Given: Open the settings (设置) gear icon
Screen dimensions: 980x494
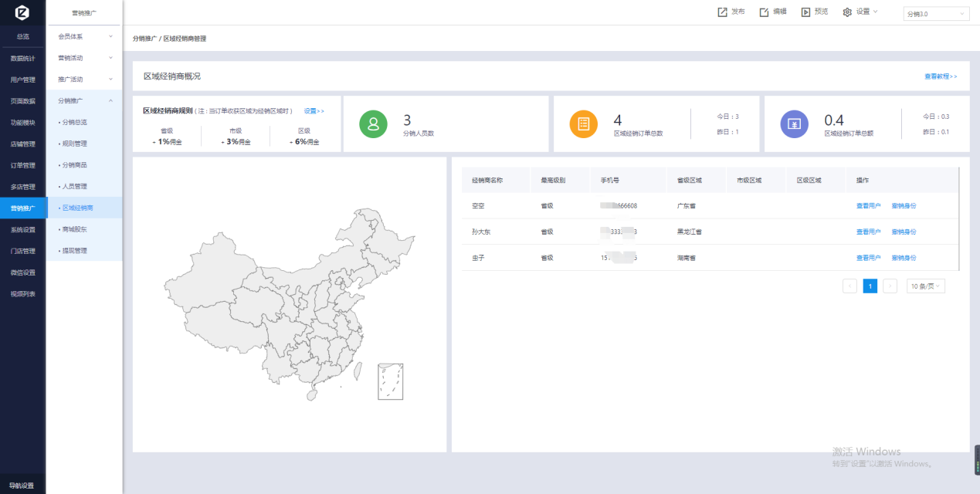Looking at the screenshot, I should click(847, 12).
